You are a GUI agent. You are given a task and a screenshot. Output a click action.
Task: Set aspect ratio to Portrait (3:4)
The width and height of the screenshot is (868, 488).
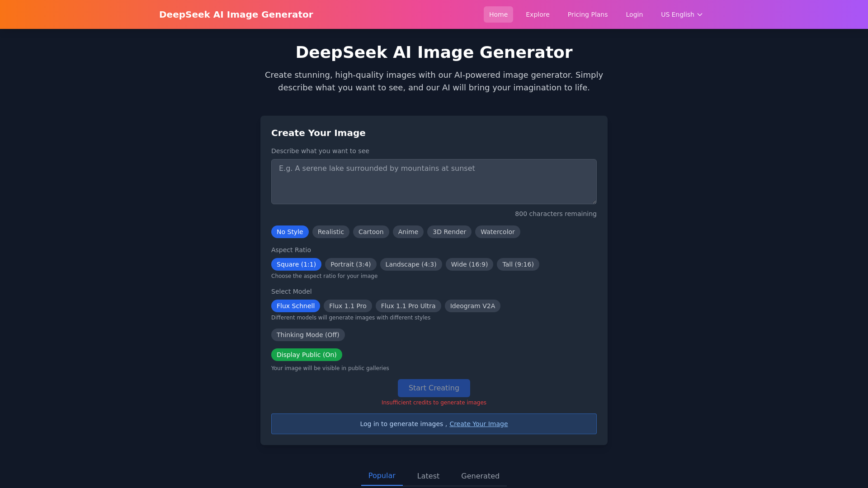click(x=350, y=264)
